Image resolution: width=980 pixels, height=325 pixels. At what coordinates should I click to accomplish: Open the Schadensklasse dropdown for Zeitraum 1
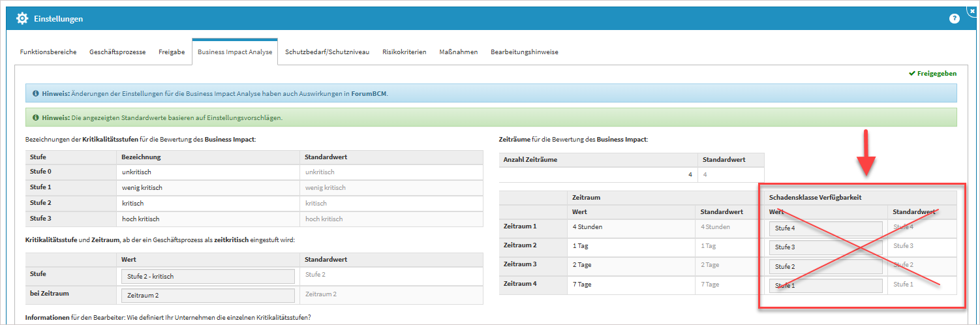(x=825, y=228)
